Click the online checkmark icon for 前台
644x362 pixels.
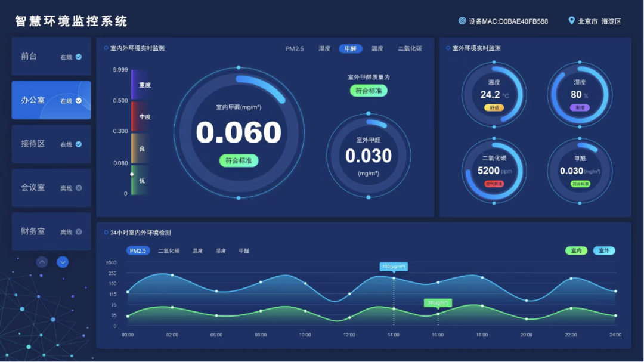[x=79, y=57]
